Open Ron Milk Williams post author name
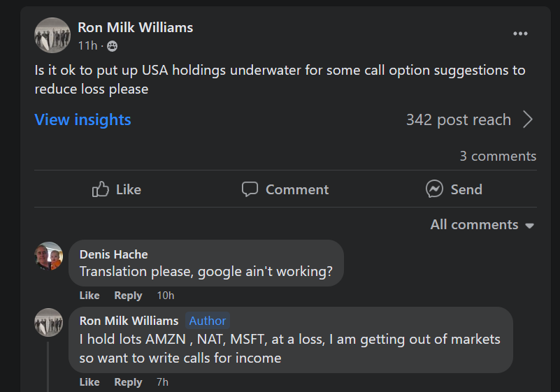The width and height of the screenshot is (560, 392). click(x=136, y=27)
